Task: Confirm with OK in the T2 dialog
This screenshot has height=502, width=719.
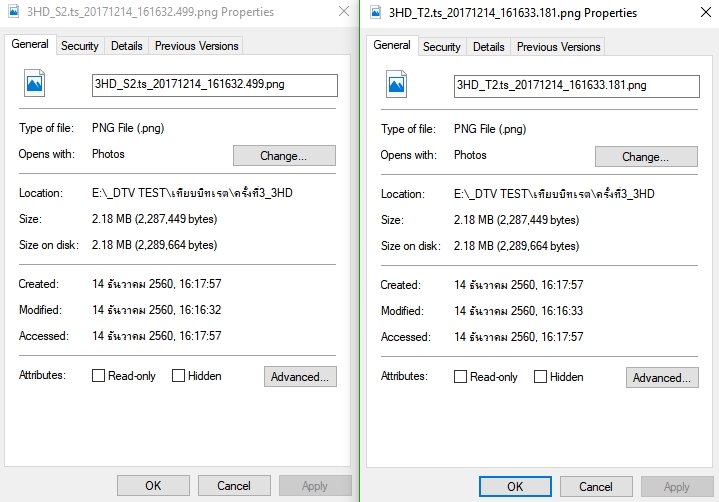Action: 515,486
